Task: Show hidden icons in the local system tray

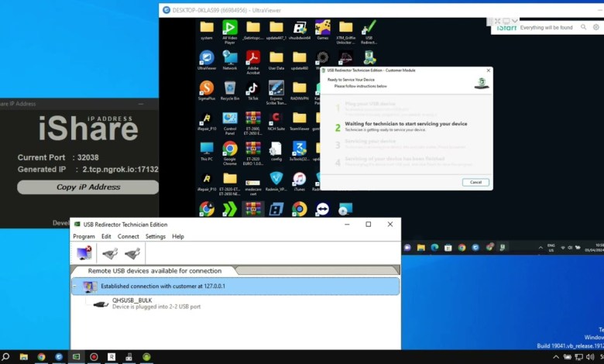Action: click(x=556, y=357)
